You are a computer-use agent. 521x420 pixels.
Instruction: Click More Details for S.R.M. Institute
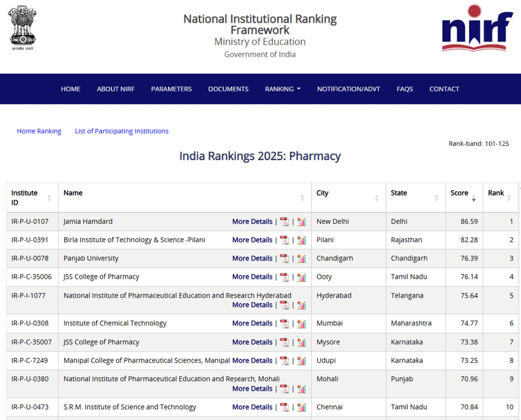click(252, 407)
